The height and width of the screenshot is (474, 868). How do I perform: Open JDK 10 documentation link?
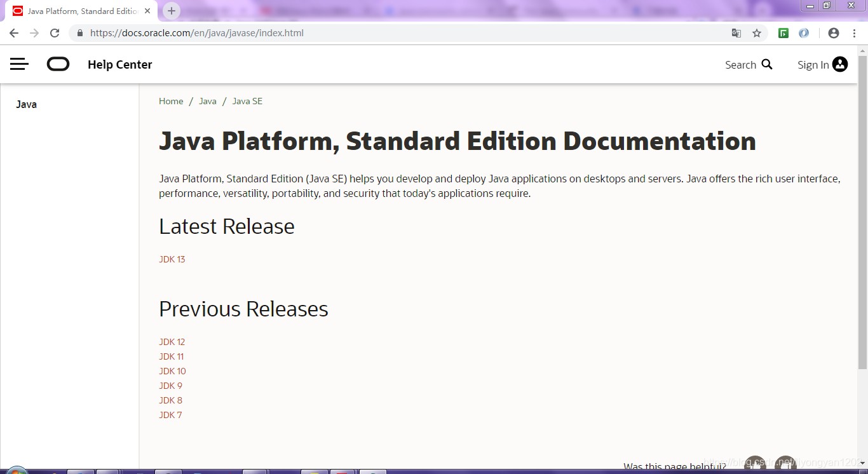coord(173,371)
